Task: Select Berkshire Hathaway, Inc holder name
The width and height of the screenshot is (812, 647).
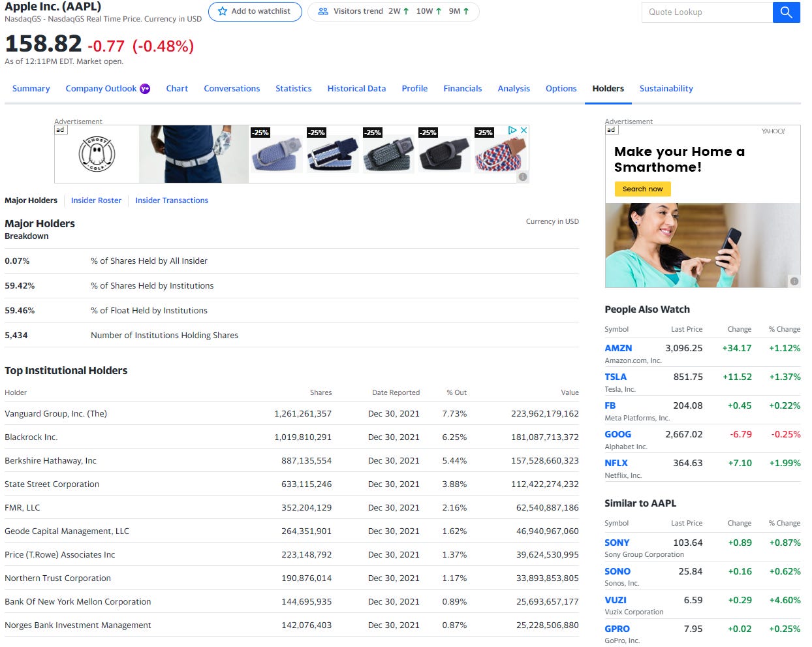Action: point(50,461)
